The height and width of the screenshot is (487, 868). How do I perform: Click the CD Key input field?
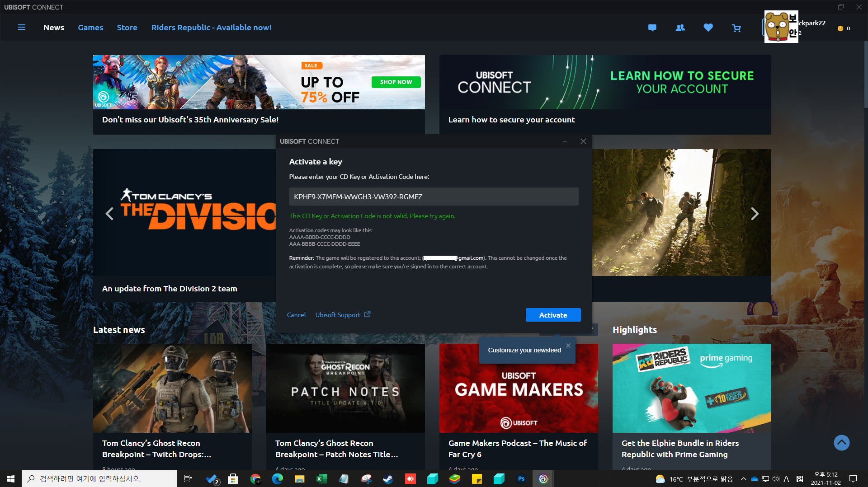434,197
